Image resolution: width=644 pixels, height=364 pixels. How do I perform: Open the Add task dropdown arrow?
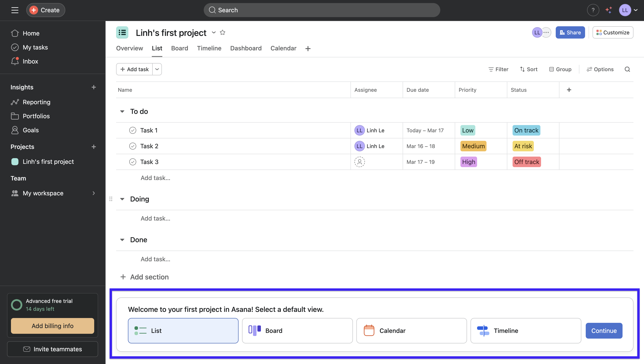pos(157,69)
